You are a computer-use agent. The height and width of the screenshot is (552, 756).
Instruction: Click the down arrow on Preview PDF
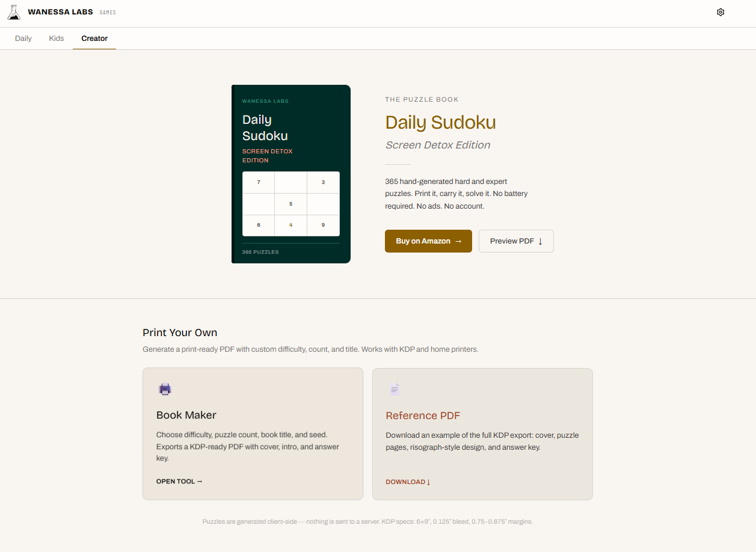click(x=540, y=241)
